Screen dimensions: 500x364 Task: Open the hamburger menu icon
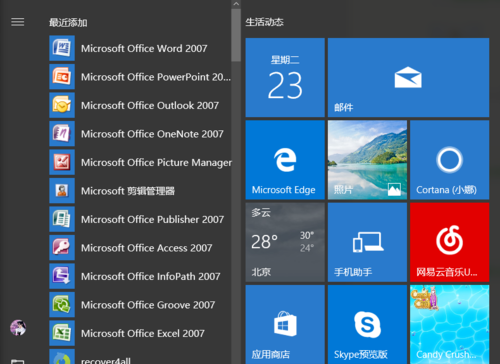pos(18,22)
